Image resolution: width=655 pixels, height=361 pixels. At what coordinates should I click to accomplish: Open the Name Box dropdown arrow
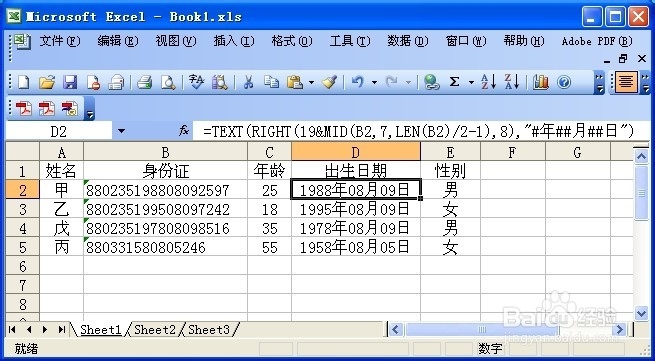pos(121,131)
